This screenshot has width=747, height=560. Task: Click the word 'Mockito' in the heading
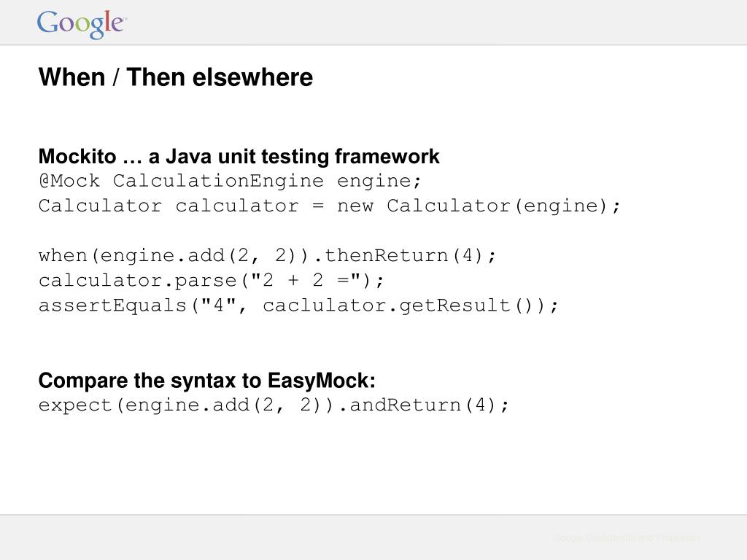77,156
